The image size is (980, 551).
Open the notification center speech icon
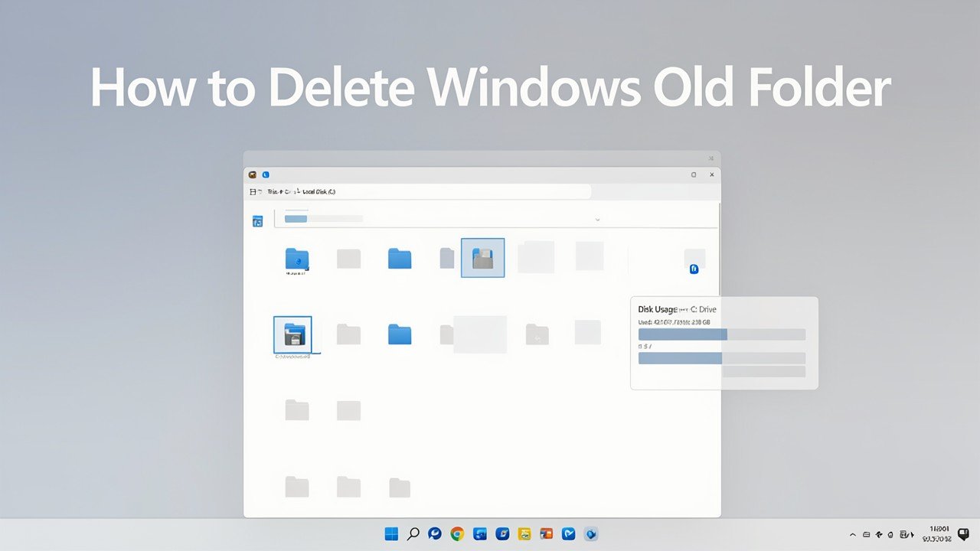click(x=963, y=534)
